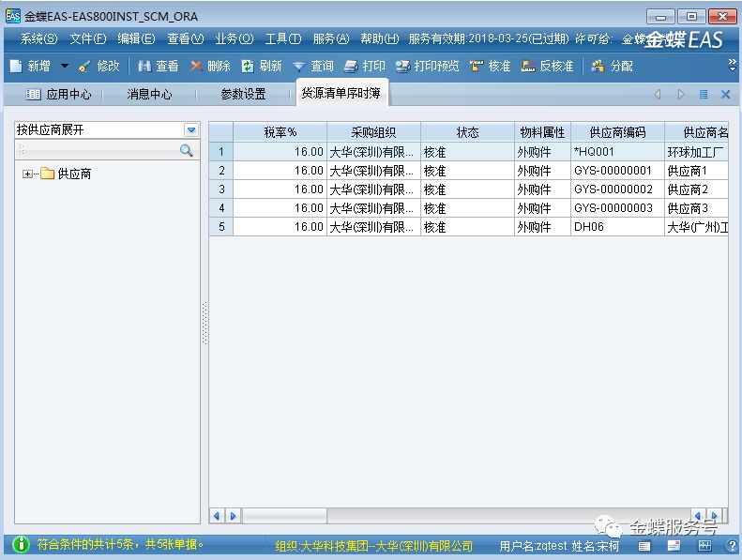Open the 服务(A) menu

331,38
